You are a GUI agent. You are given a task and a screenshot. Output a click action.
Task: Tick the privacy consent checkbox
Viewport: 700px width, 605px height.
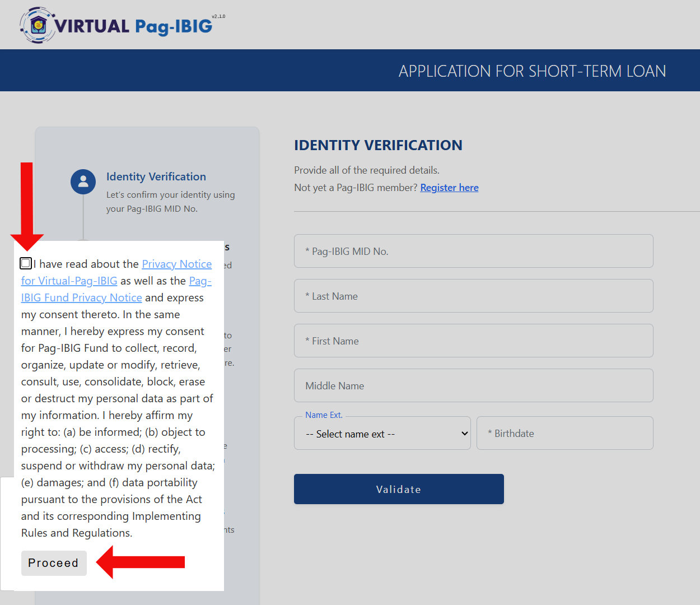pos(26,263)
